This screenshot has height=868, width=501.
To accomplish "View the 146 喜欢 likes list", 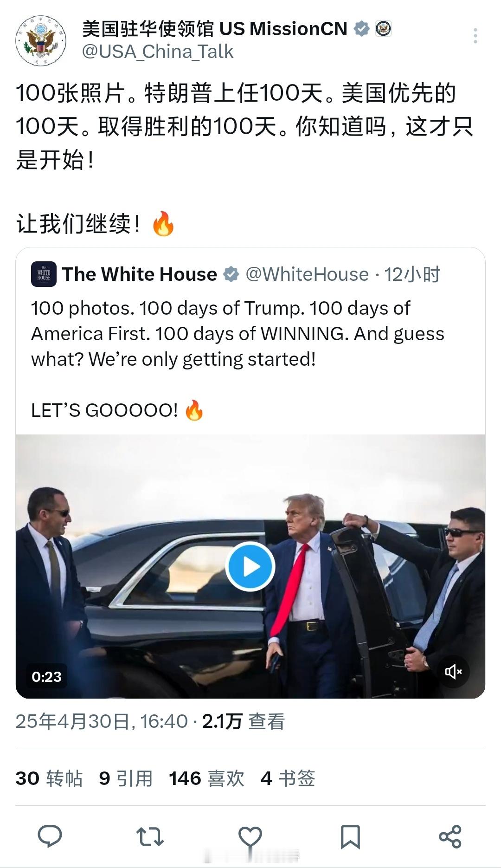I will pos(206,778).
